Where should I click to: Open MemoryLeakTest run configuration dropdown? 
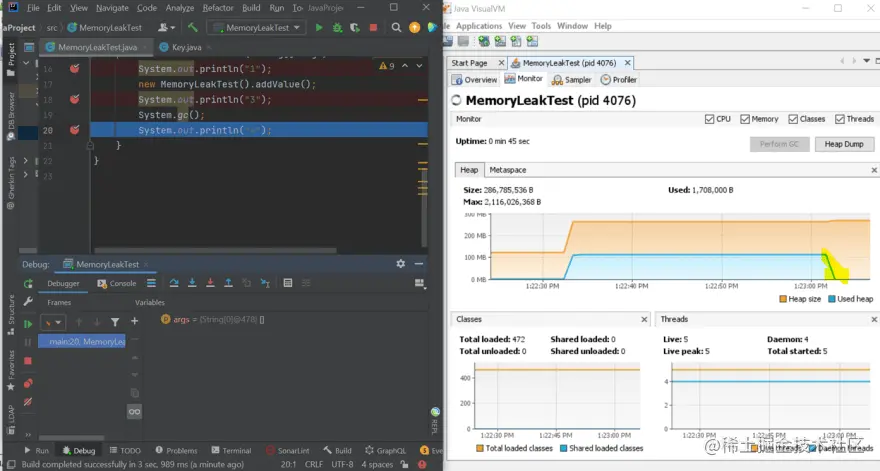[258, 28]
